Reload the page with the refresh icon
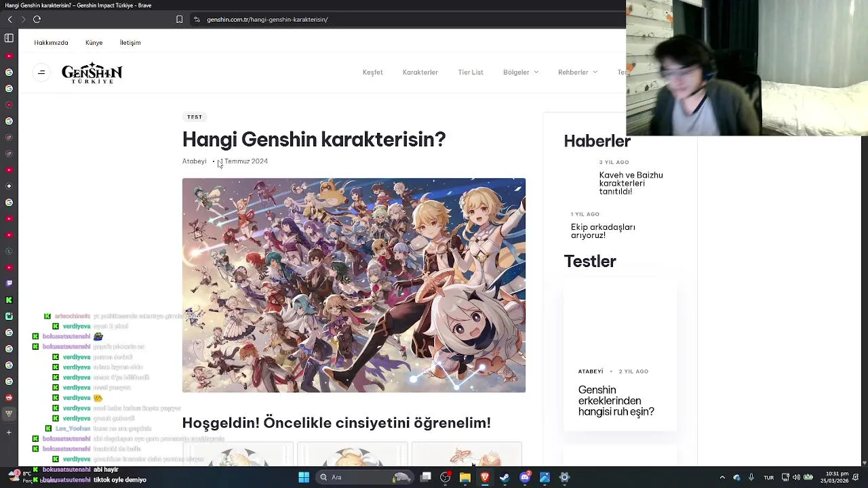Viewport: 868px width, 488px height. tap(37, 20)
